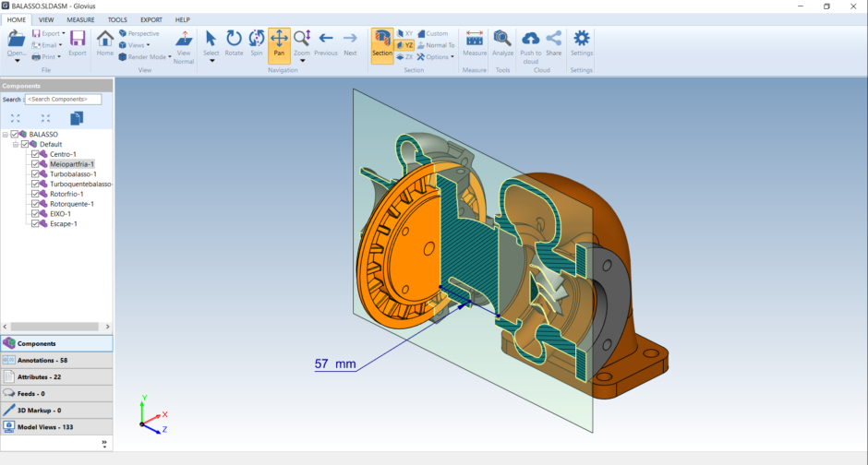This screenshot has height=465, width=868.
Task: Click Push to cloud
Action: point(530,48)
